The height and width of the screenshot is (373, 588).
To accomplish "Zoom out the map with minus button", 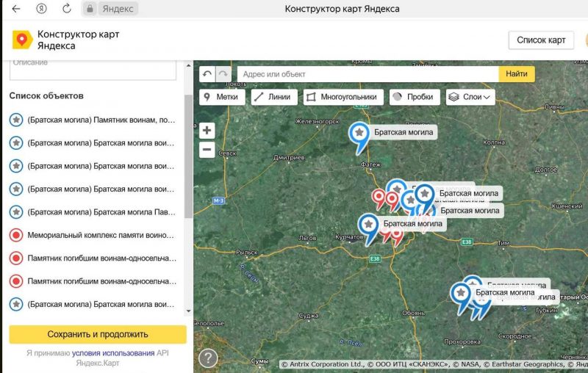I will point(207,150).
